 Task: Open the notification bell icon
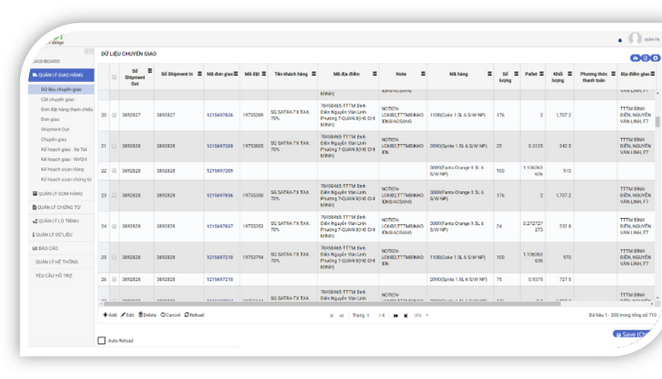point(620,40)
